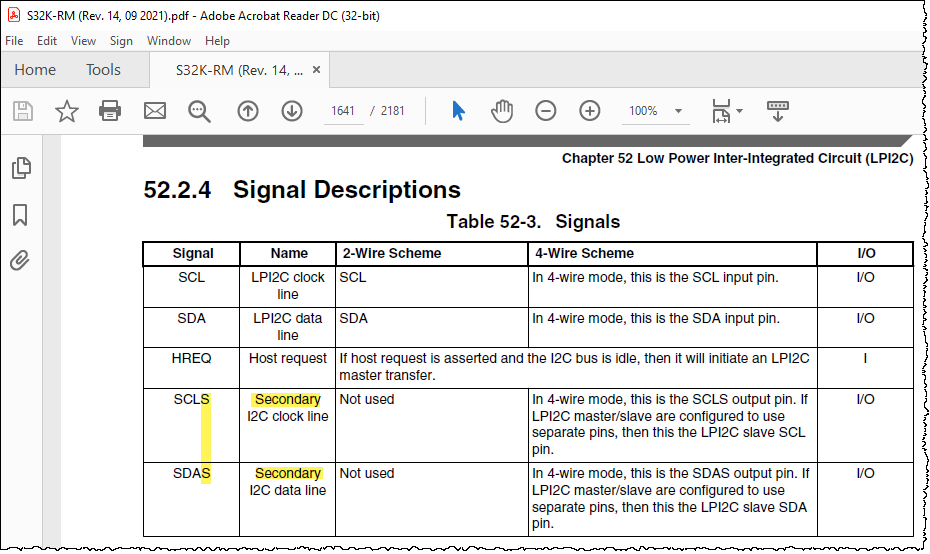Click the scrolling mode toolbar icon
Screen dimensions: 930x554
point(778,111)
